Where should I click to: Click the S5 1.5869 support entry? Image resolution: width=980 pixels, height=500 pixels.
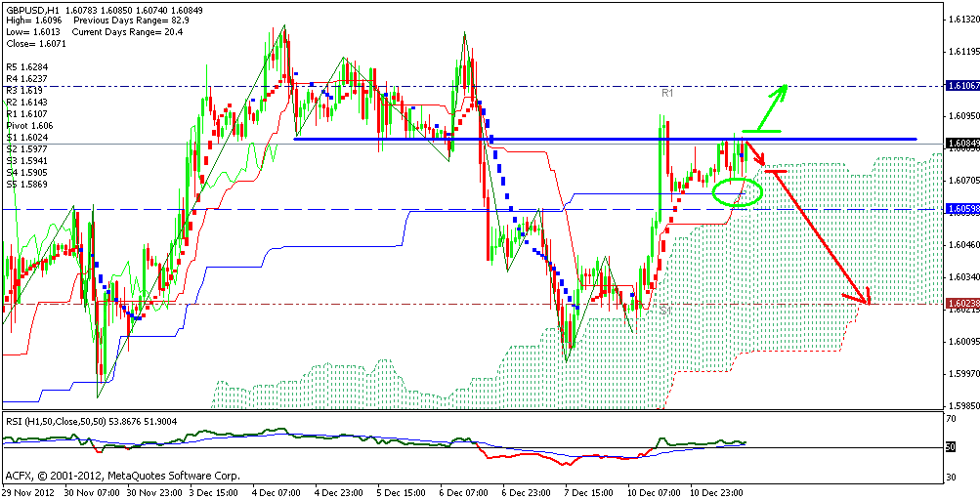click(26, 185)
